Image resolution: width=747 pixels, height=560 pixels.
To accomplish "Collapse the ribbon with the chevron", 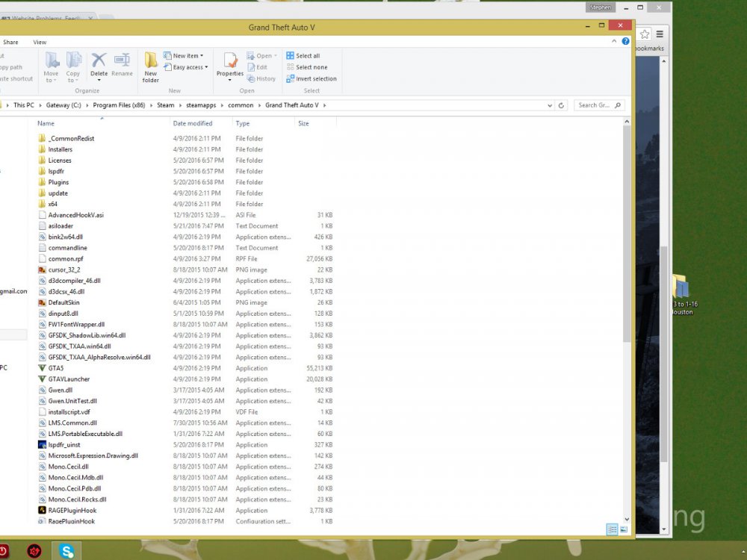I will pos(614,41).
